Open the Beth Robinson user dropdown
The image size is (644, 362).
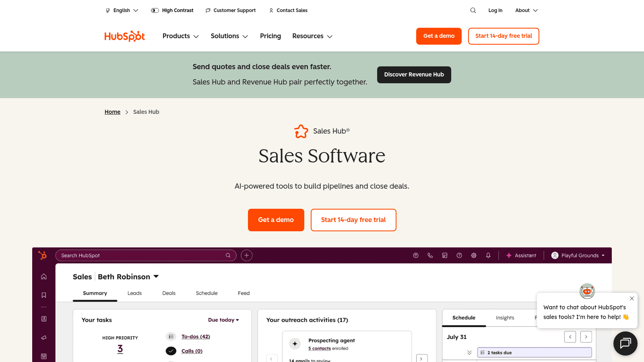point(128,277)
